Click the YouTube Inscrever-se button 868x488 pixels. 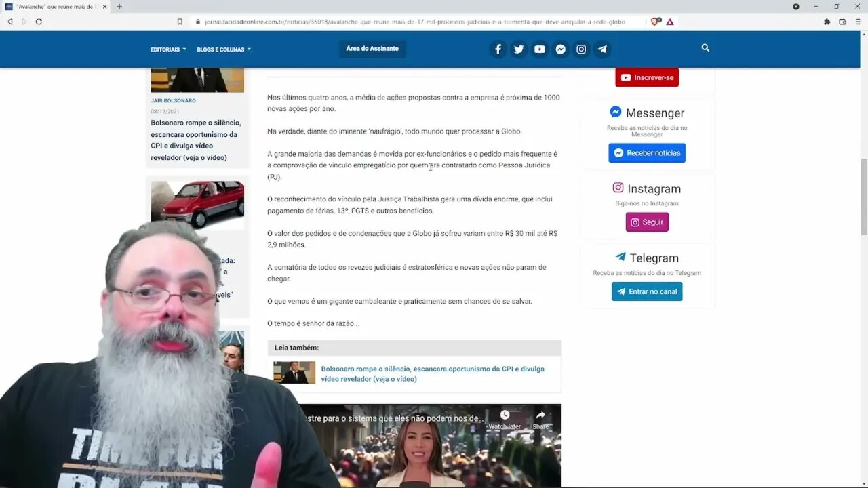tap(647, 77)
